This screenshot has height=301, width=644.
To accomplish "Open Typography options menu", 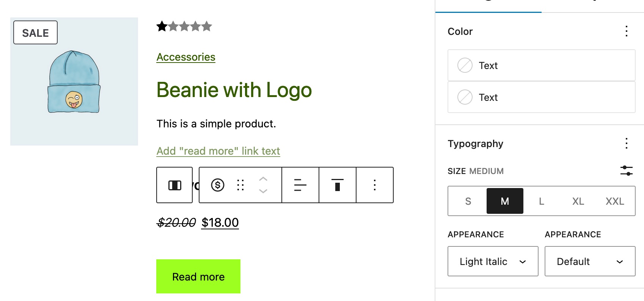I will tap(627, 143).
